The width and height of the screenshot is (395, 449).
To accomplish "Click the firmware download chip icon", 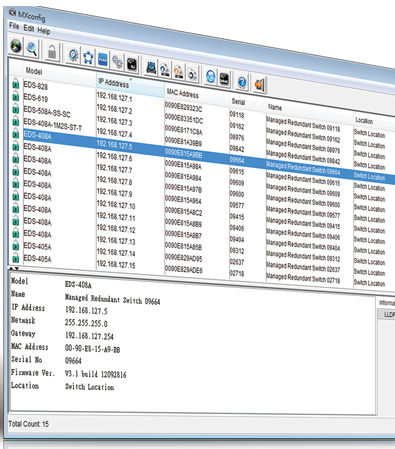I will pyautogui.click(x=151, y=67).
